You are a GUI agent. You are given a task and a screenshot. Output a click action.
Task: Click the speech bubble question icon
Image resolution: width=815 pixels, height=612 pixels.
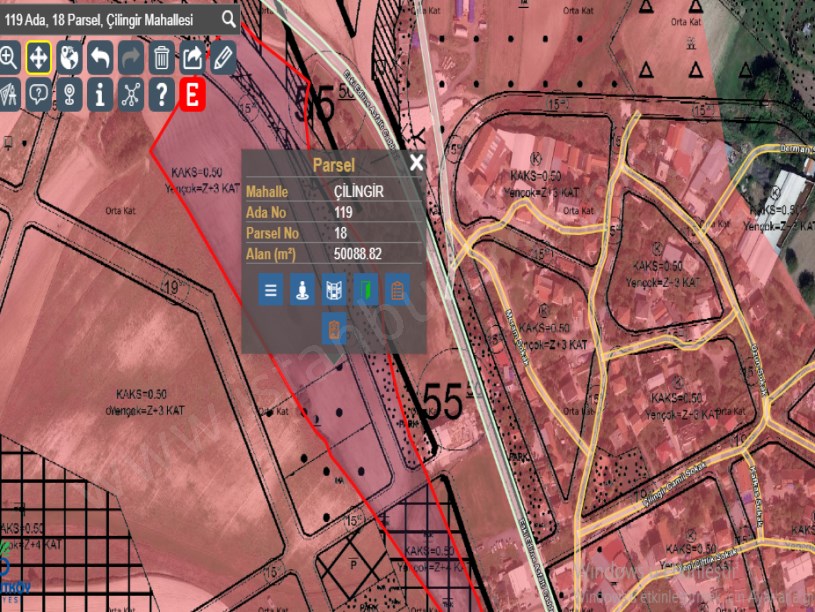click(38, 95)
